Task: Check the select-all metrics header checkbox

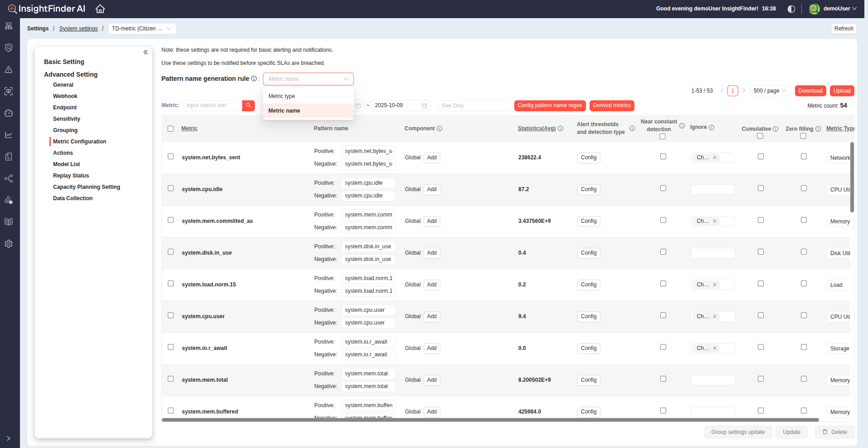Action: point(171,128)
